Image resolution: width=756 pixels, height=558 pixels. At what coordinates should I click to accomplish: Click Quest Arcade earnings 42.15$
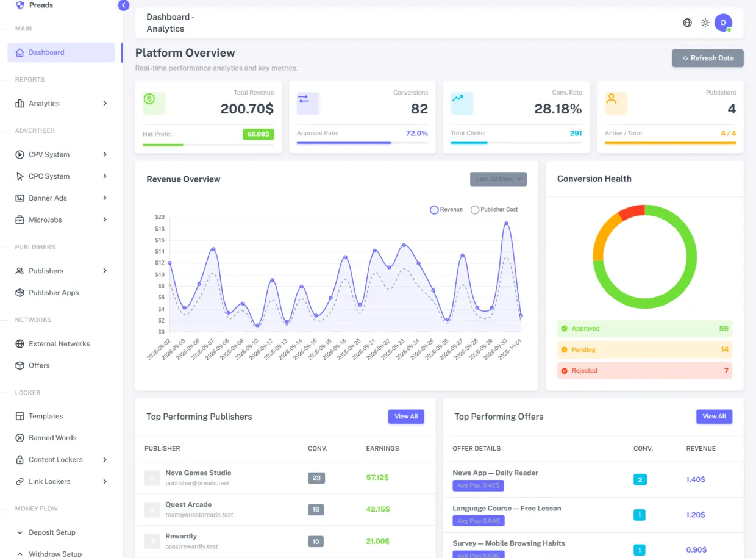click(378, 509)
